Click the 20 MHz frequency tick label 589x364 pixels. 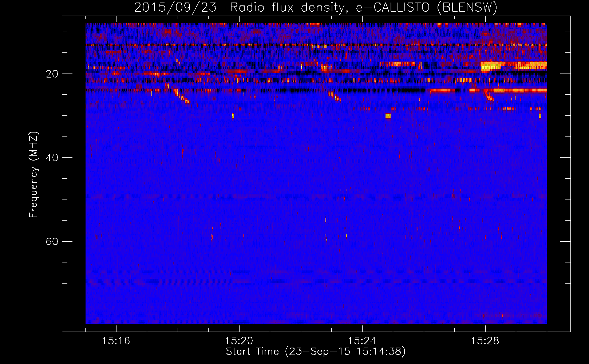tap(52, 74)
